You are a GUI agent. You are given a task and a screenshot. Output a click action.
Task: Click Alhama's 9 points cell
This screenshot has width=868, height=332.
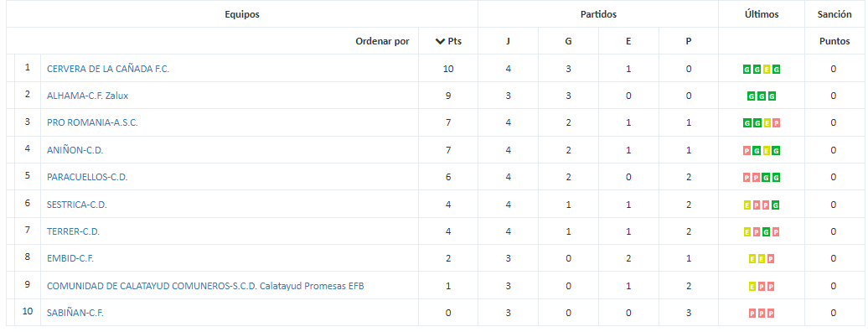[448, 96]
